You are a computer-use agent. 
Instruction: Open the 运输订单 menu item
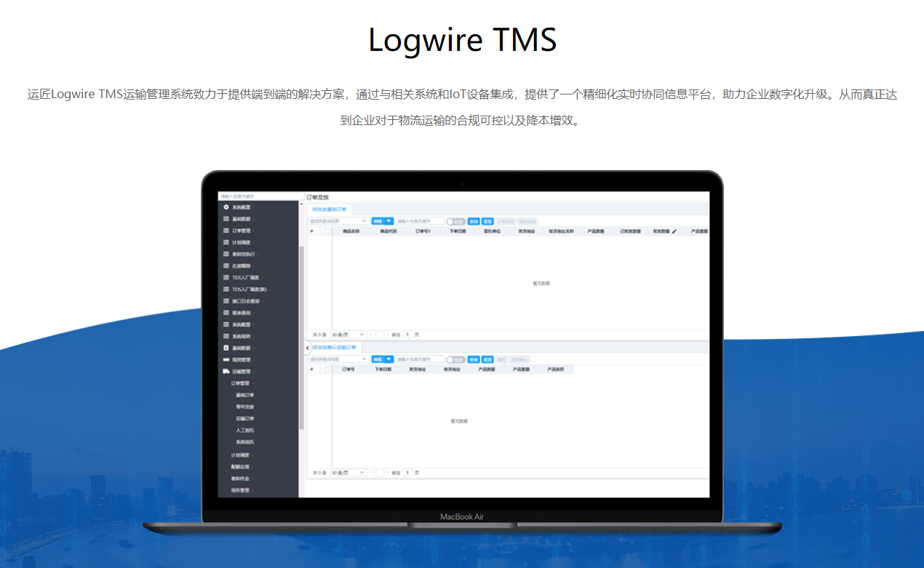[245, 418]
